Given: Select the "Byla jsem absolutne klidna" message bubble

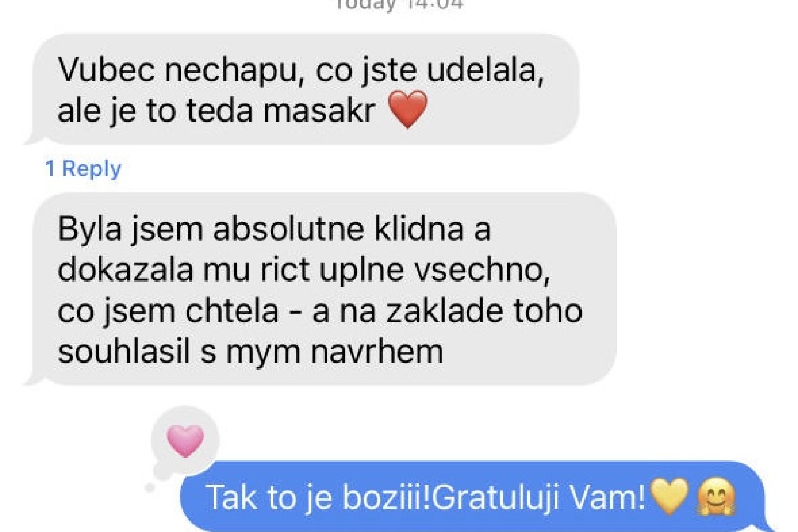Looking at the screenshot, I should coord(323,289).
